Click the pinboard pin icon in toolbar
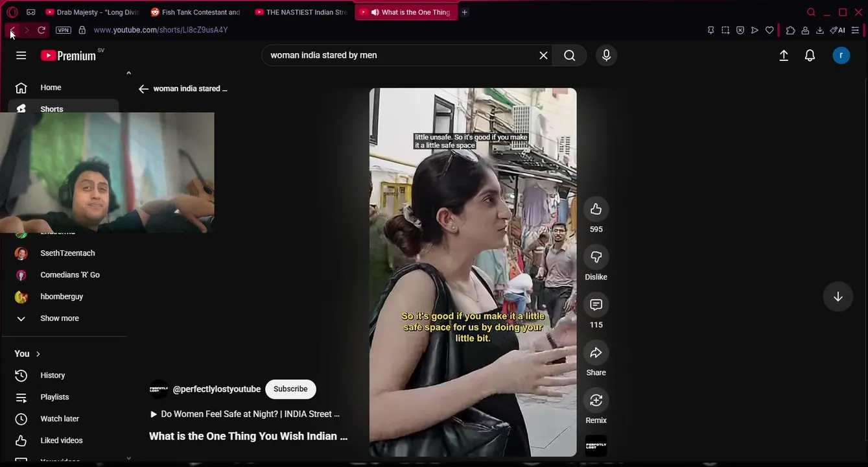Screen dimensions: 868x467 pyautogui.click(x=711, y=30)
